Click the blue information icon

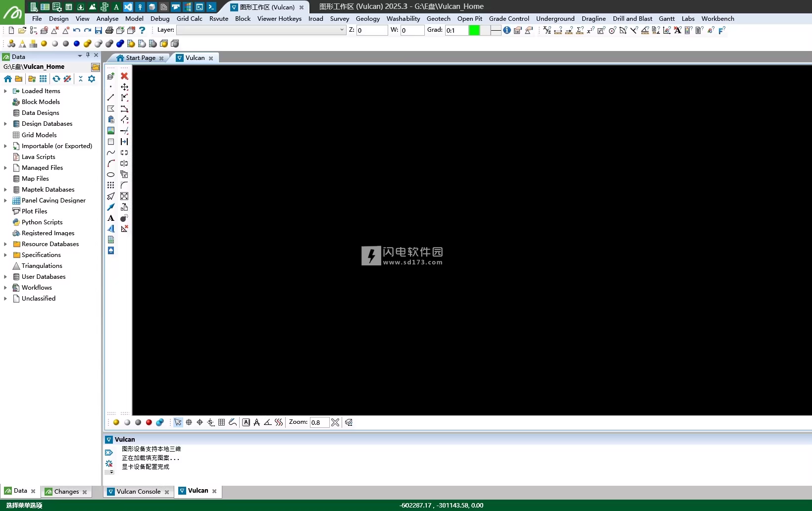(507, 30)
